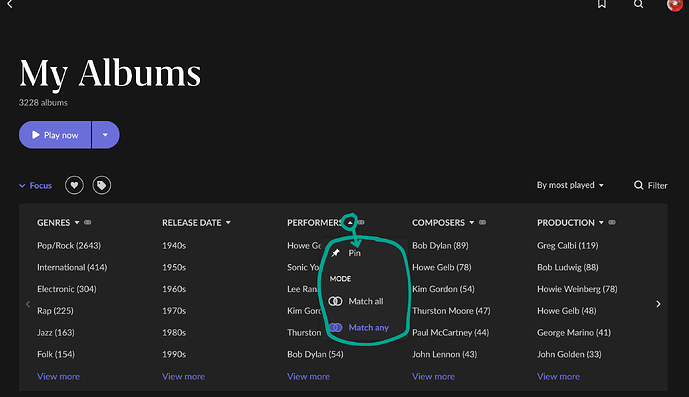Screen dimensions: 689x397
Task: Collapse the Focus section
Action: 35,186
